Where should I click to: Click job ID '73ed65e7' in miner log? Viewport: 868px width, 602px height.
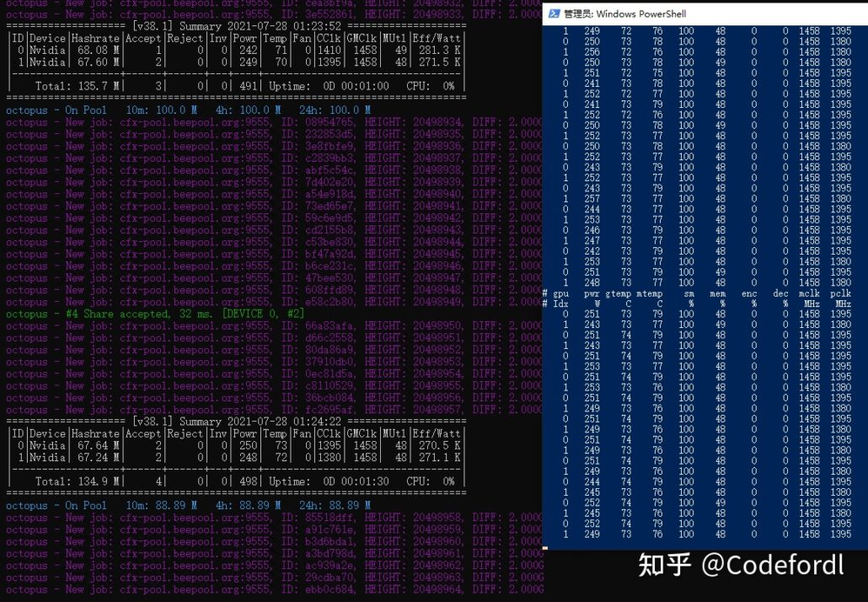(329, 207)
